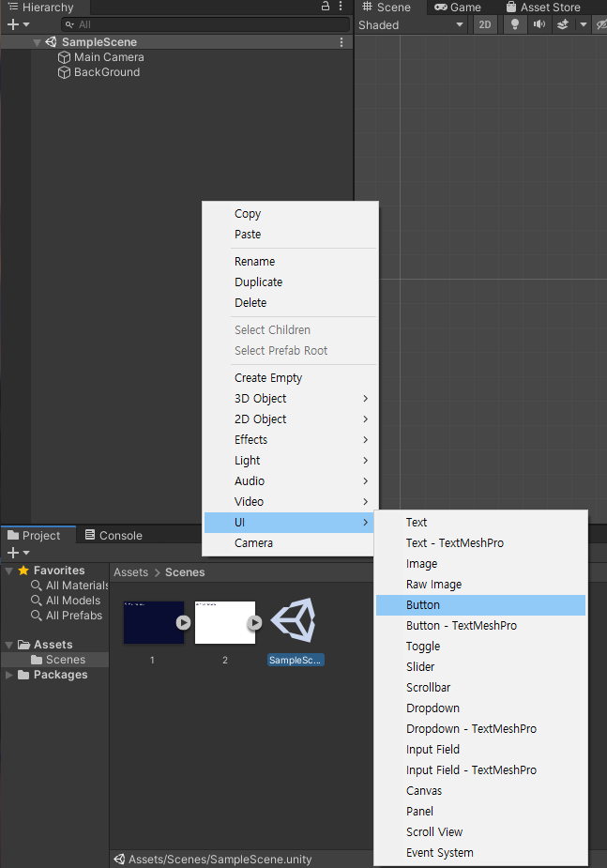Toggle scene lighting bulb icon
The height and width of the screenshot is (868, 607).
[x=515, y=25]
